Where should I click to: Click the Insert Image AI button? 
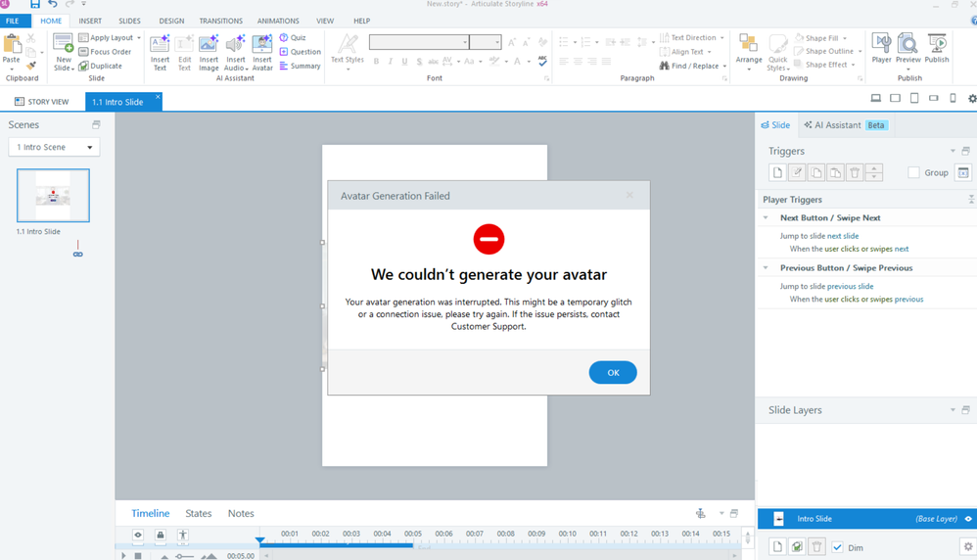(209, 54)
